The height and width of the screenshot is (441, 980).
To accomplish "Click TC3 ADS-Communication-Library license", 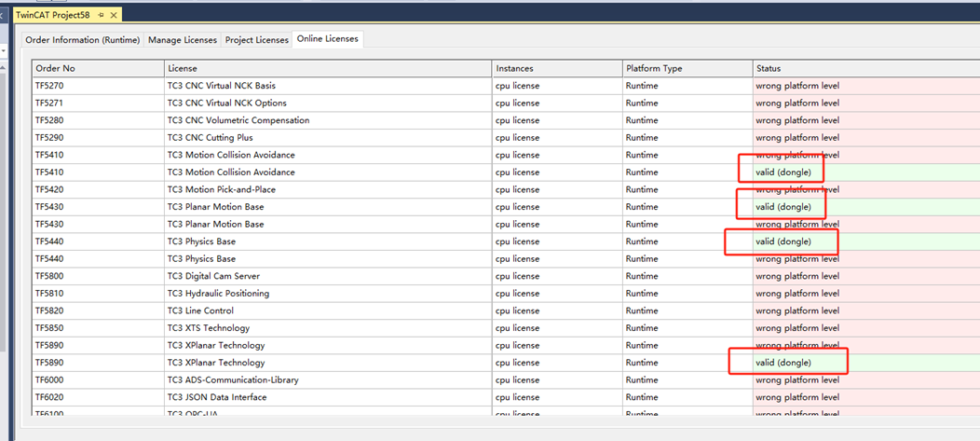I will point(233,379).
